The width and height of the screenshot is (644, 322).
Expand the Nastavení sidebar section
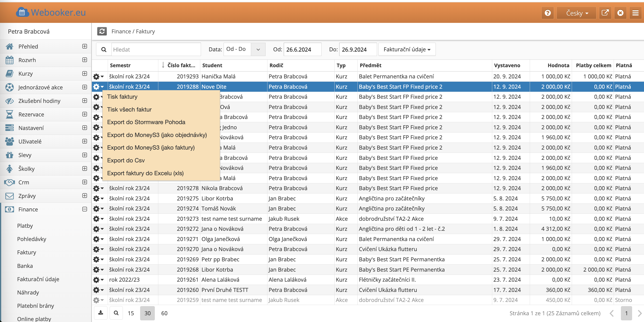(x=85, y=128)
